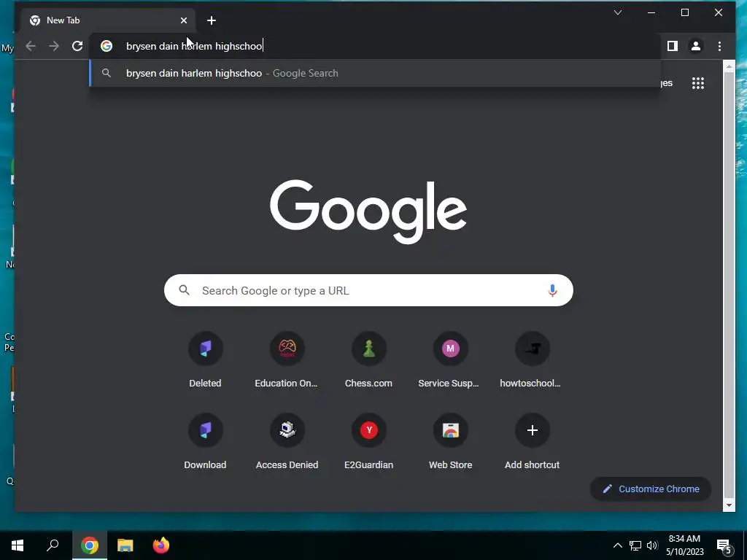Click the page scrollbar up arrow
This screenshot has width=747, height=560.
tap(729, 66)
